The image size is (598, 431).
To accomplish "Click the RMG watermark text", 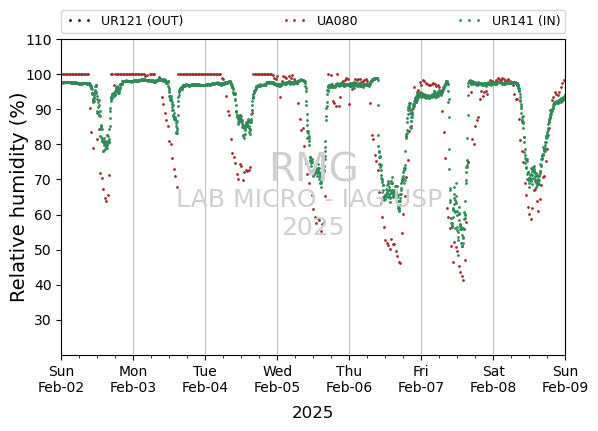I will [314, 167].
